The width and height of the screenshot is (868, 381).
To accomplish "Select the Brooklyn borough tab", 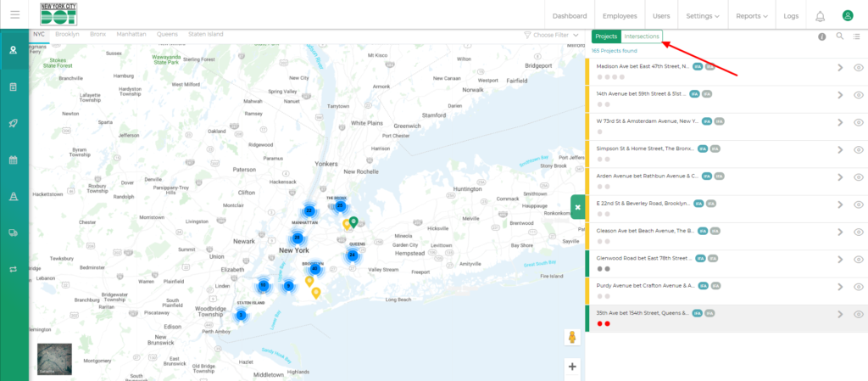I will pyautogui.click(x=66, y=35).
